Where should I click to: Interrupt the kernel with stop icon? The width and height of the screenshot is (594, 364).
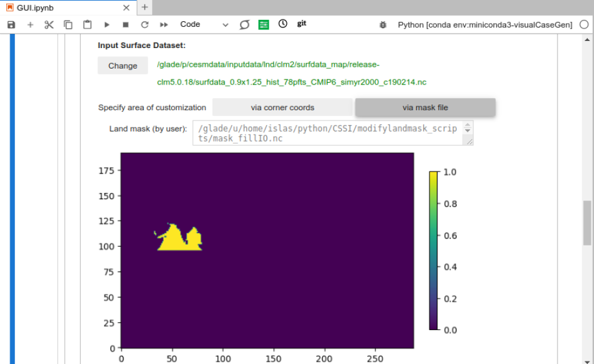click(126, 24)
